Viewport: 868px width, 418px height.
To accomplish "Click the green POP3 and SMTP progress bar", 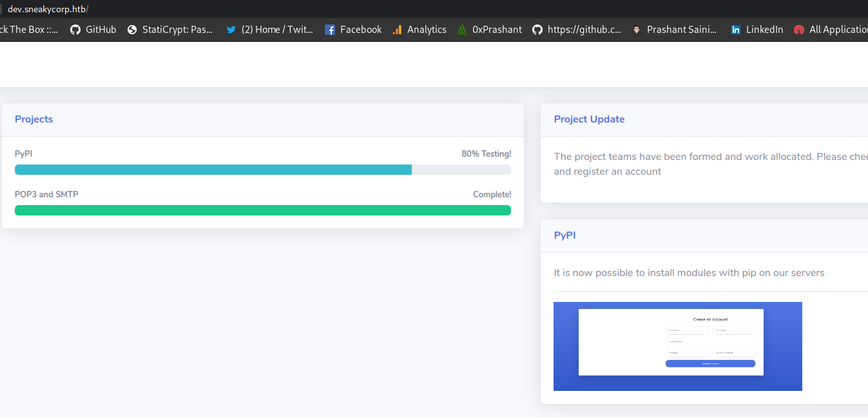I will [262, 210].
